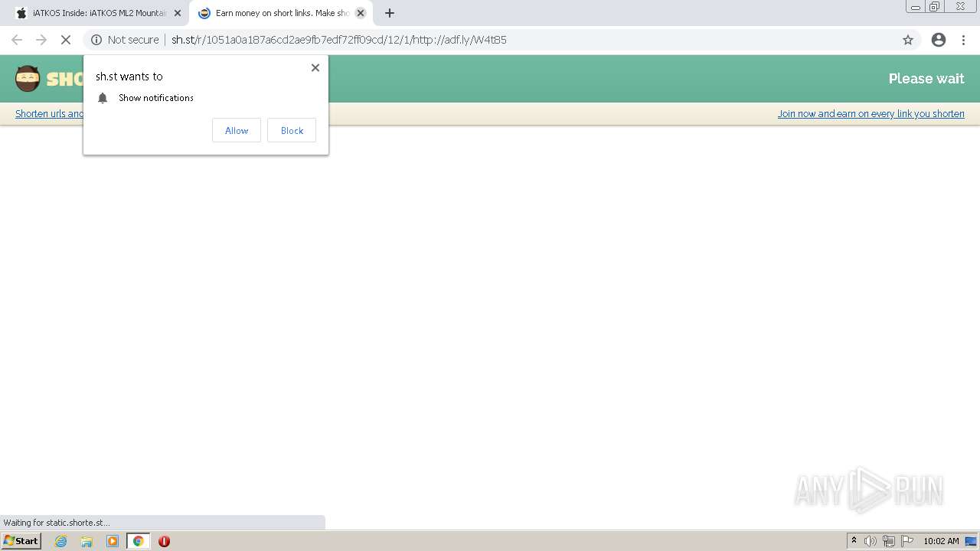Select the Earn money on short links tab
980x551 pixels.
point(281,13)
